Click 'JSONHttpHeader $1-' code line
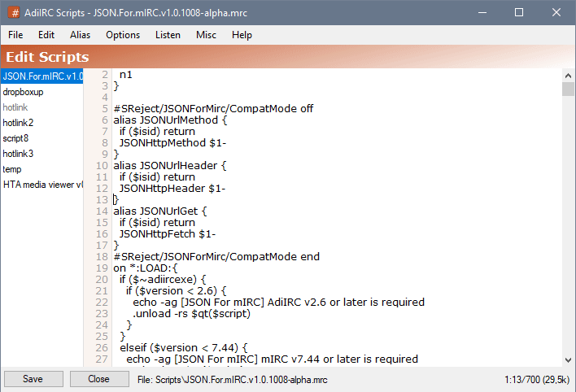Viewport: 576px width, 392px height. pyautogui.click(x=172, y=189)
